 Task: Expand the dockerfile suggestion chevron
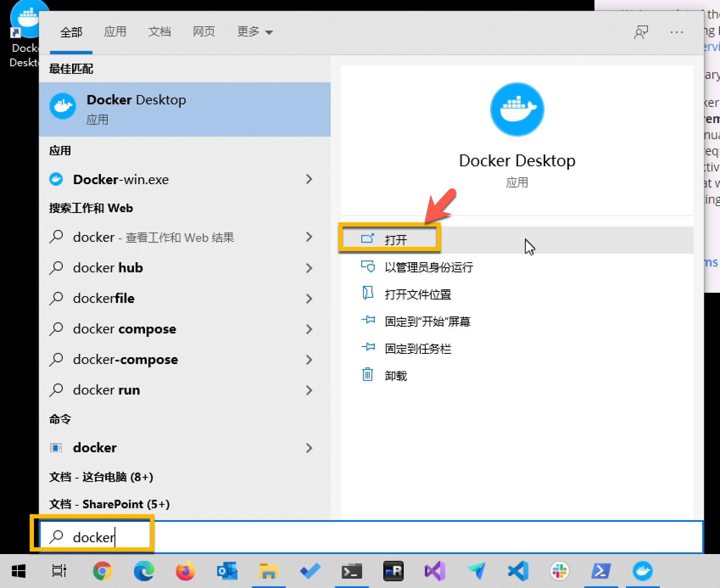pos(309,298)
